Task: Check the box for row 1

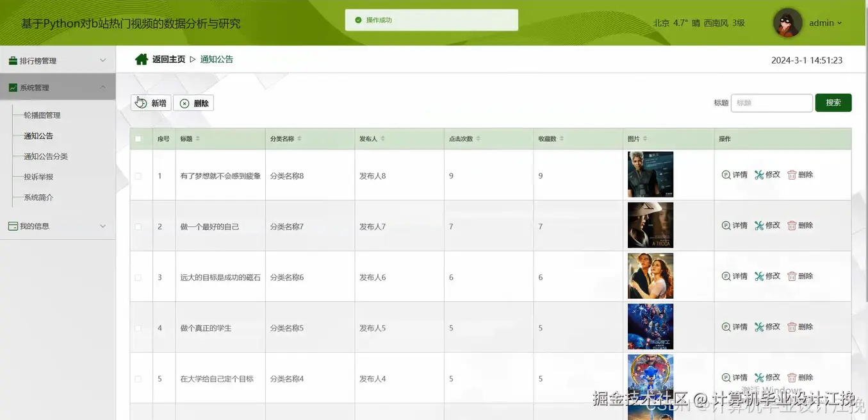Action: [x=138, y=176]
